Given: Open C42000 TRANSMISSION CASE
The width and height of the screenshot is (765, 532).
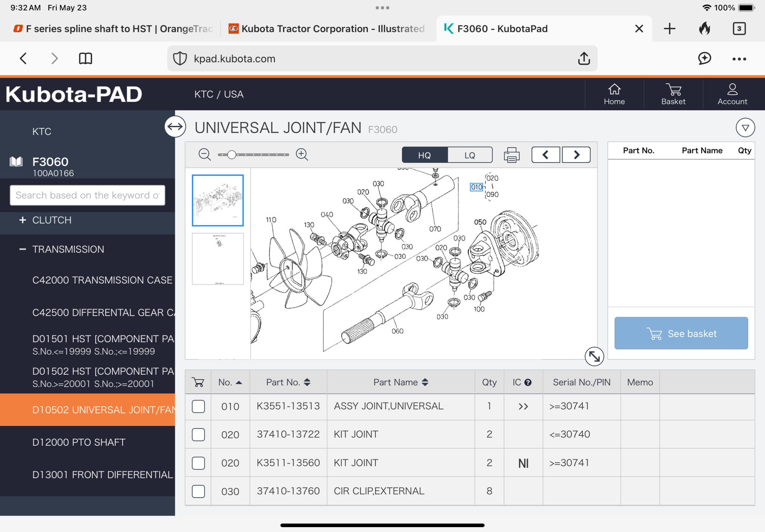Looking at the screenshot, I should [102, 280].
